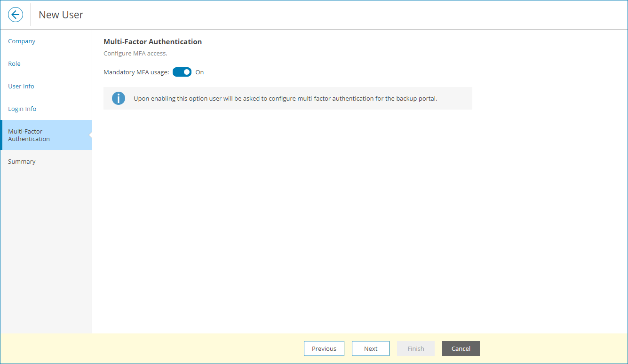Cancel the New User wizard
This screenshot has height=364, width=628.
coord(461,348)
